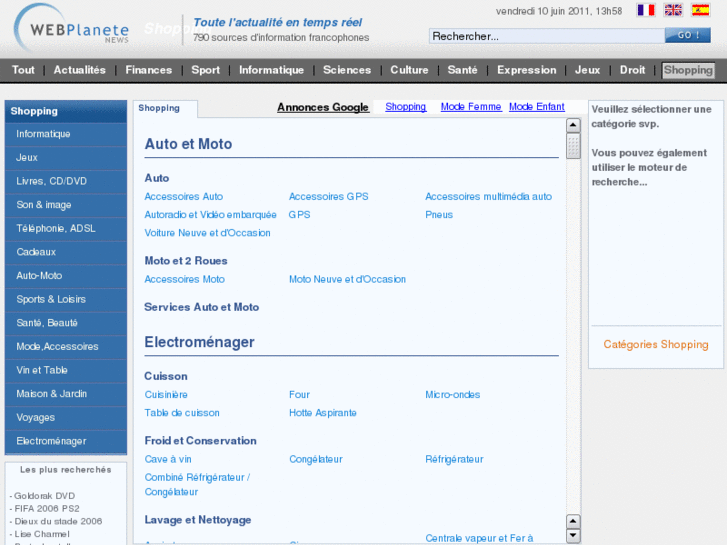The image size is (727, 545).
Task: Open the Sciences navigation item
Action: point(347,70)
